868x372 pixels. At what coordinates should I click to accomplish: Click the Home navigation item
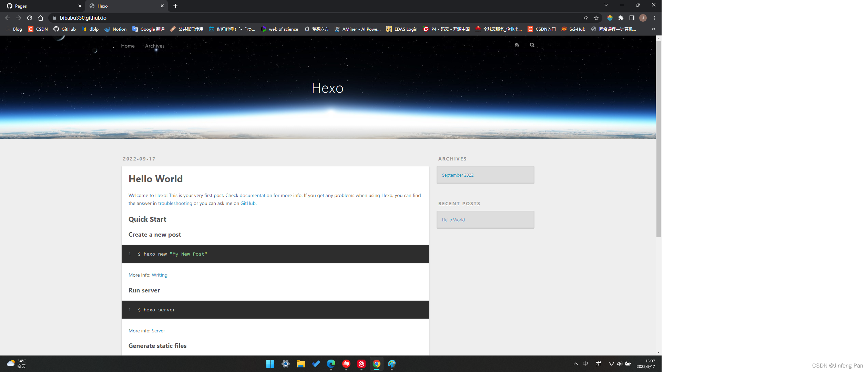pos(128,46)
